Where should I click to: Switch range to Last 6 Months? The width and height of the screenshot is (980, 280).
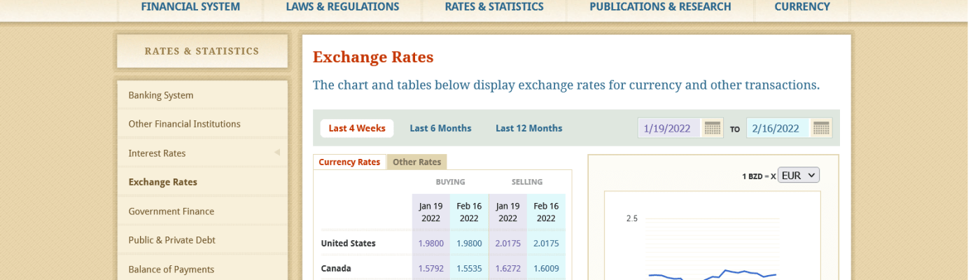click(440, 128)
